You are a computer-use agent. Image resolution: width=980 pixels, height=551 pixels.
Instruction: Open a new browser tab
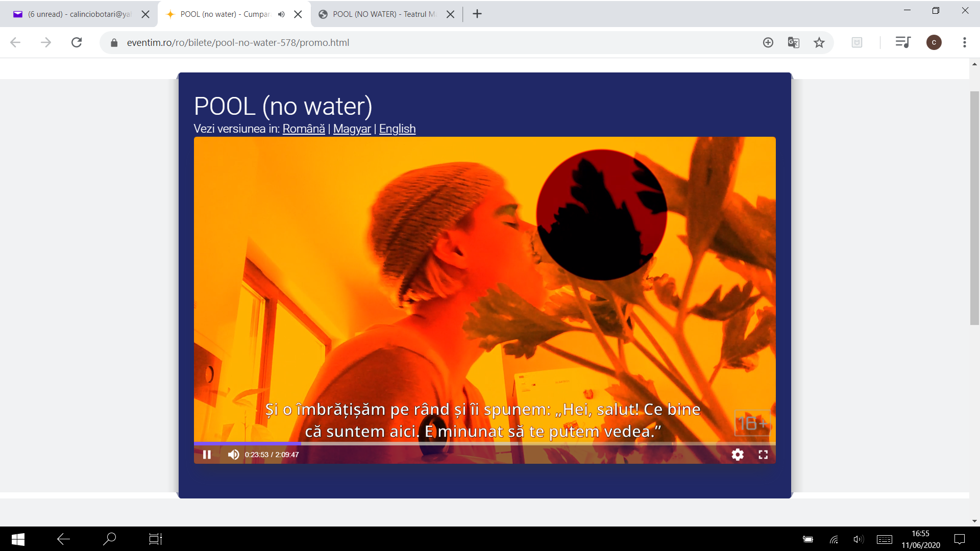pos(477,14)
